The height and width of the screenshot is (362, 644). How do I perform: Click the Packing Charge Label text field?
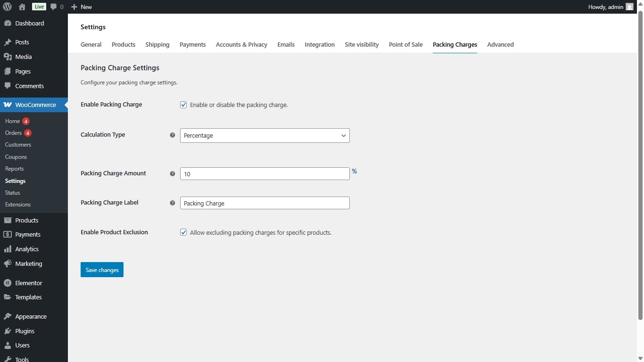click(264, 203)
